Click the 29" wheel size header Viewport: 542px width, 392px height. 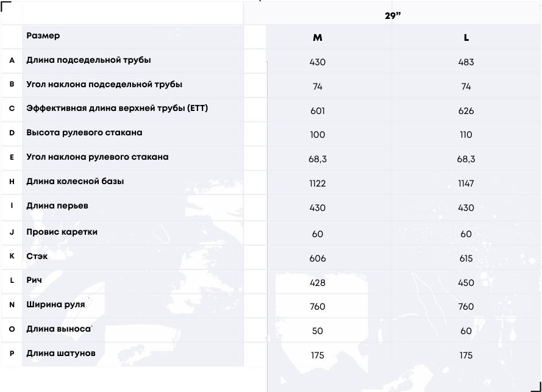coord(393,16)
